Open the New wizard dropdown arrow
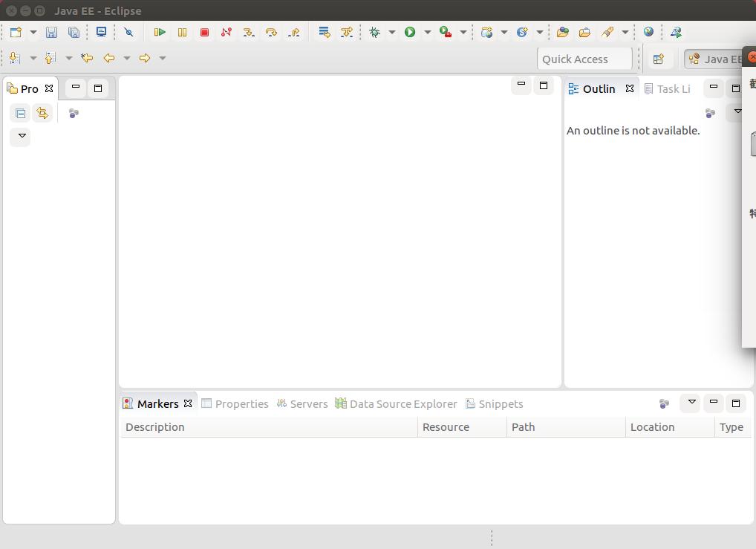Screen dimensions: 756x549 (33, 32)
